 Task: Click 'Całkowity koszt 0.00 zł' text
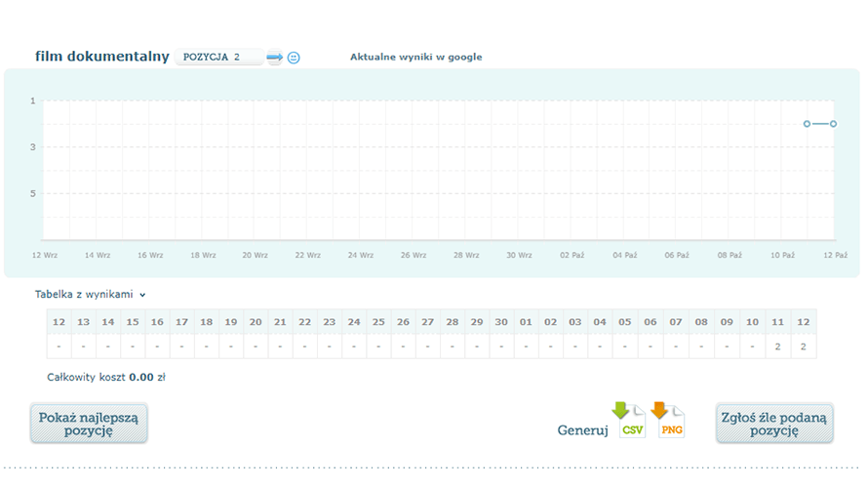click(106, 377)
